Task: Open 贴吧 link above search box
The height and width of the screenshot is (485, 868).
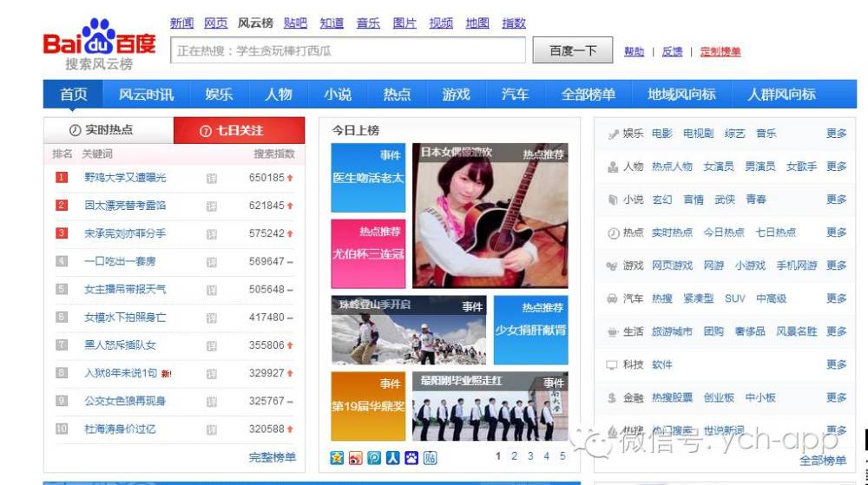Action: tap(295, 23)
